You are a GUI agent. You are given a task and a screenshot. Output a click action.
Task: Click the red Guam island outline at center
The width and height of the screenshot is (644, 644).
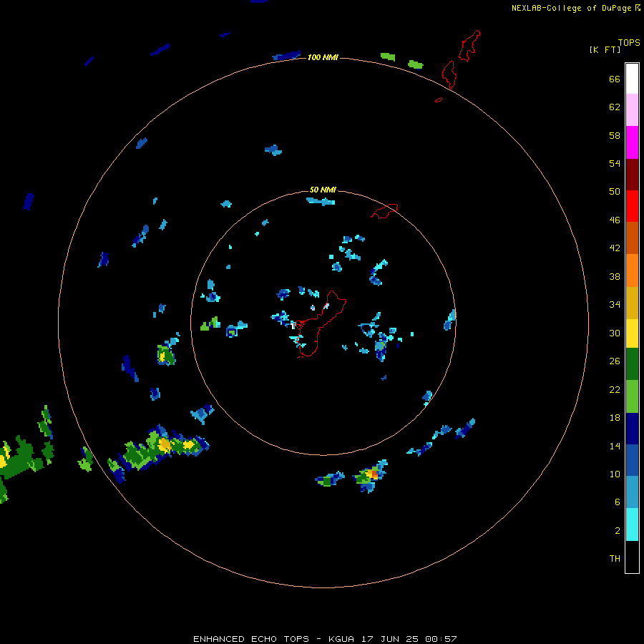(320, 324)
